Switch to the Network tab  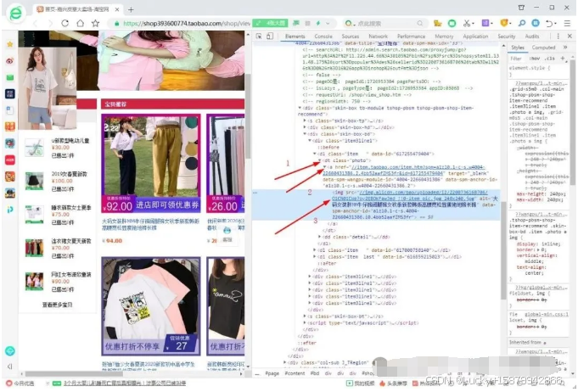[379, 36]
